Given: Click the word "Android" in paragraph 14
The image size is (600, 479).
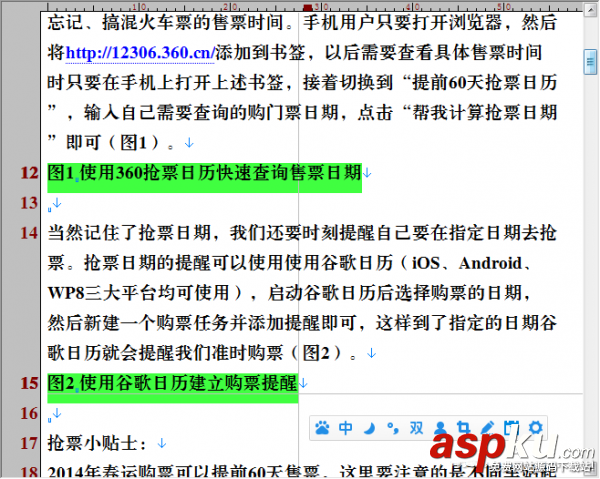Looking at the screenshot, I should click(491, 263).
